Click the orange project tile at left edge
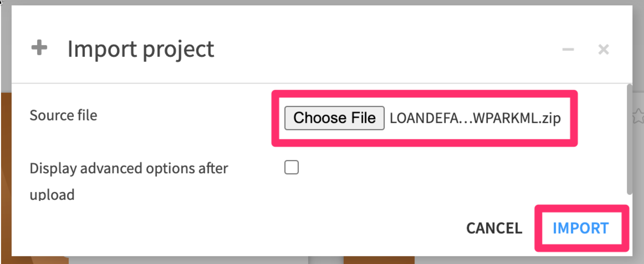The width and height of the screenshot is (644, 264). tap(6, 173)
